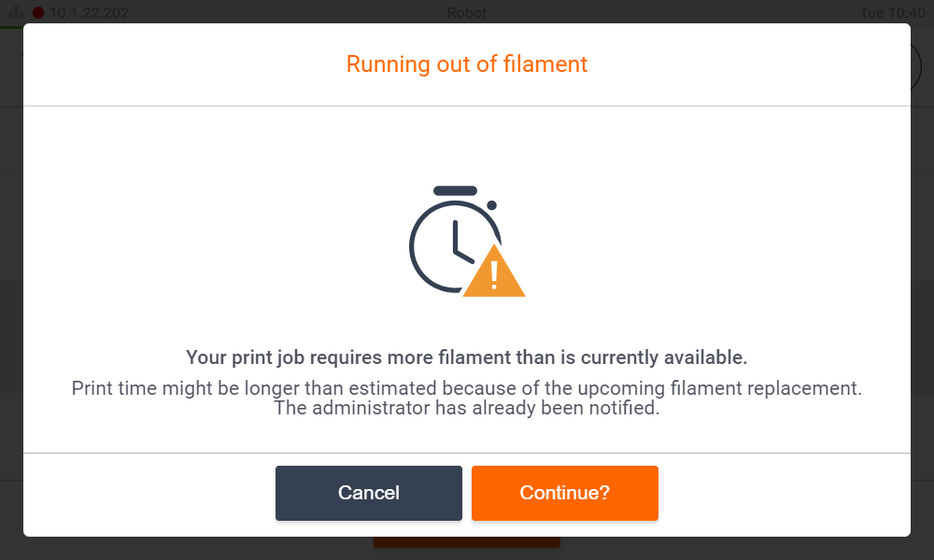Click the bold filament requirement message
Viewport: 934px width, 560px height.
tap(467, 357)
